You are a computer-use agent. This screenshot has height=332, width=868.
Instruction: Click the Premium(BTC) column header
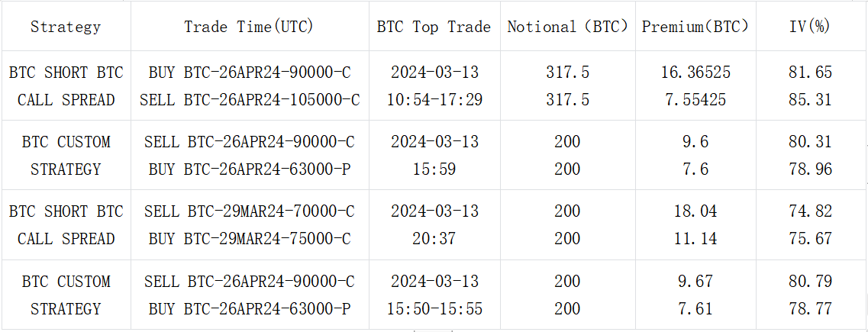click(695, 27)
